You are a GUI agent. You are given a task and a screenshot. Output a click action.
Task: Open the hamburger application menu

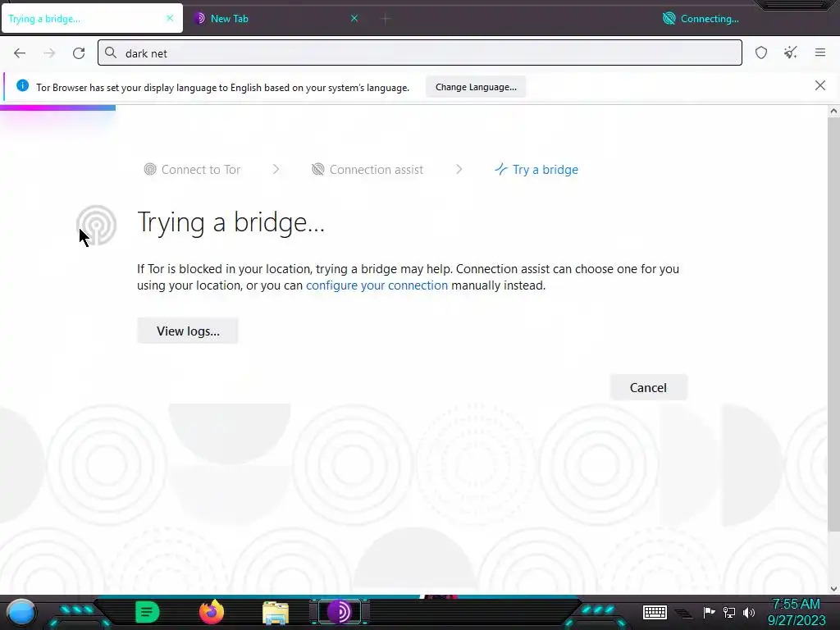820,52
